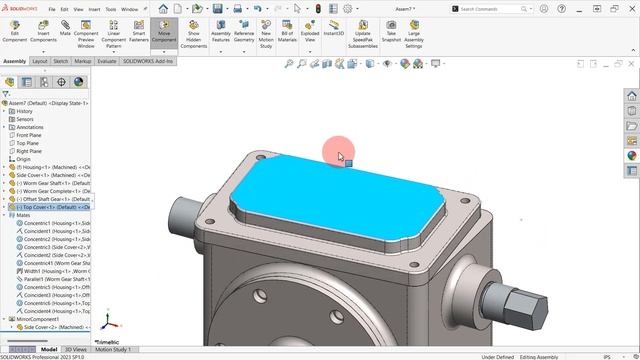This screenshot has height=360, width=640.
Task: Start a New Motion Study
Action: [x=266, y=34]
